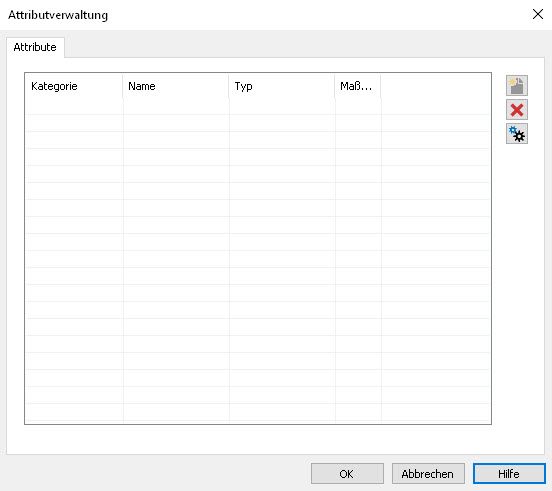
Task: Open help with the Hilfe button
Action: click(509, 473)
